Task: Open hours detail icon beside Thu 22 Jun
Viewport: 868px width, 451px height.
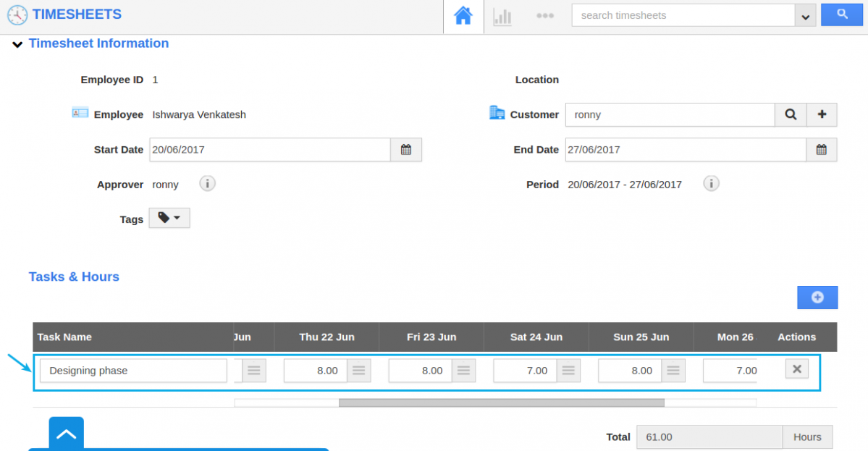Action: (358, 370)
